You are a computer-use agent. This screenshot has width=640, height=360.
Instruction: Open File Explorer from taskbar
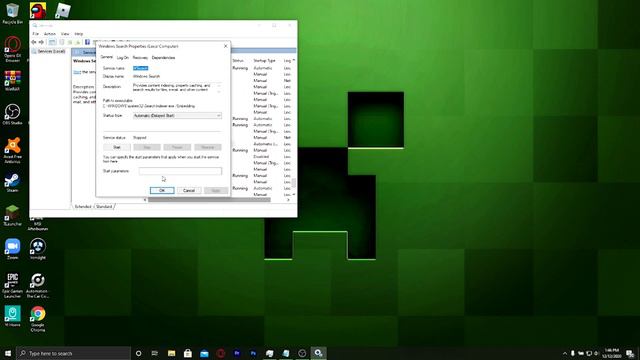point(171,353)
